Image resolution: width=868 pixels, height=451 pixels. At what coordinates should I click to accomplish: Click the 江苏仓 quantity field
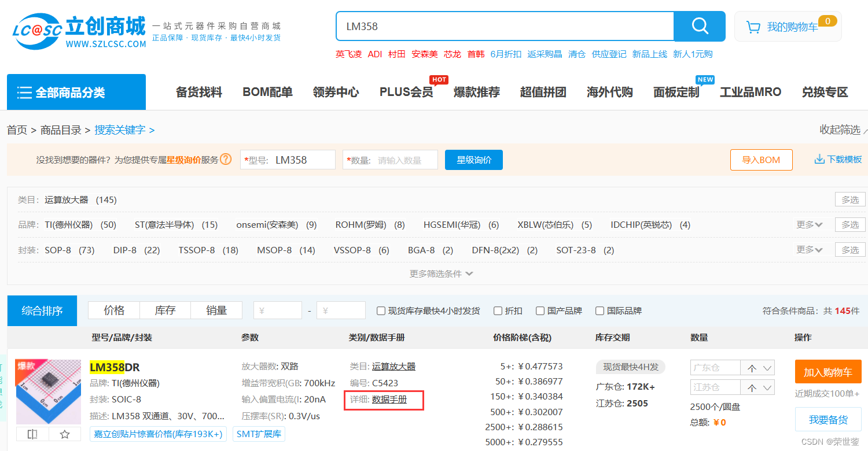click(x=715, y=388)
